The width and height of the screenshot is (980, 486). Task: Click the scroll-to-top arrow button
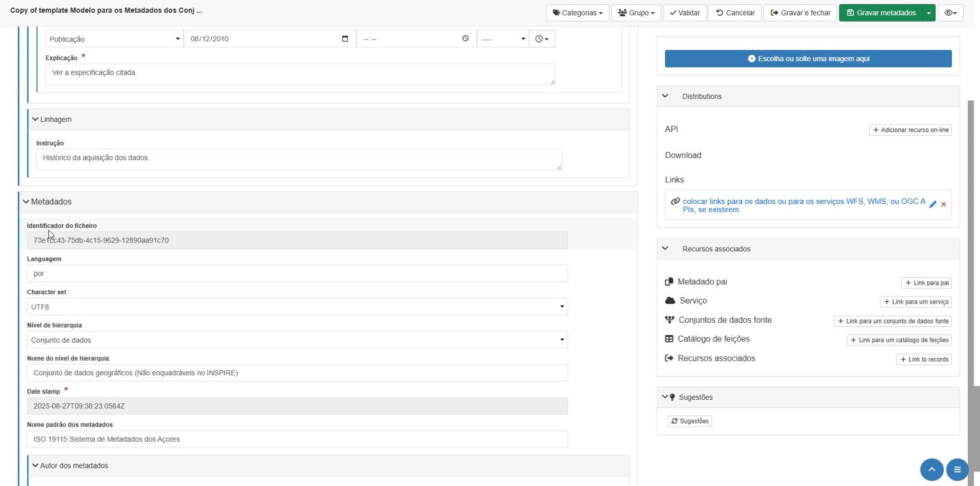pyautogui.click(x=932, y=470)
